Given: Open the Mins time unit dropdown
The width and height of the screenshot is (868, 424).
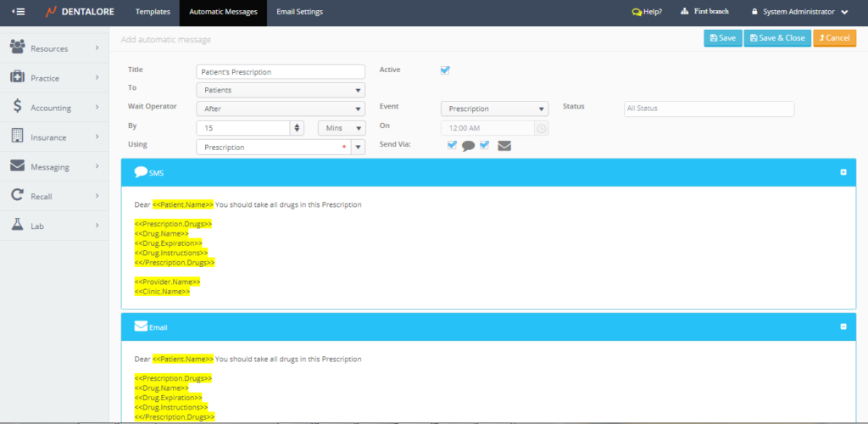Looking at the screenshot, I should pos(341,128).
